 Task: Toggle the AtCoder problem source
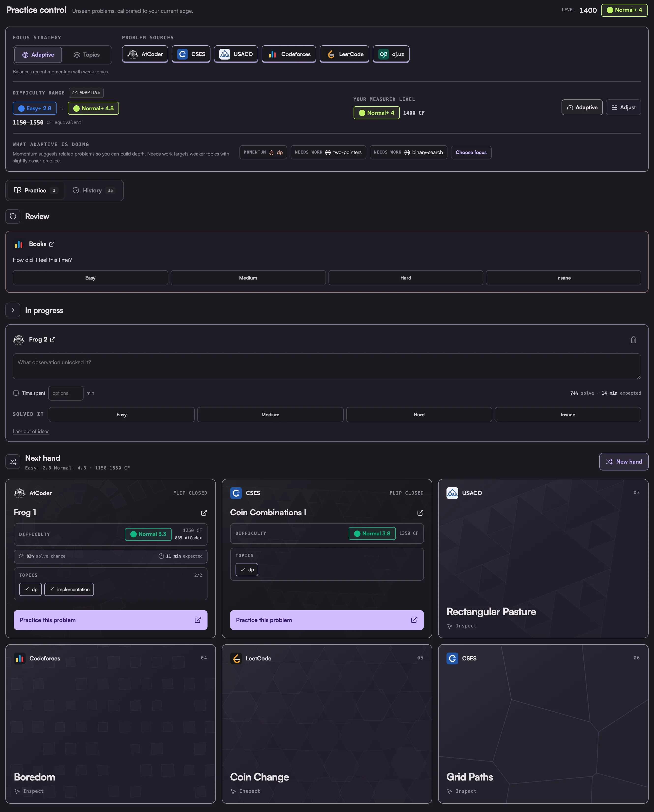pyautogui.click(x=145, y=54)
